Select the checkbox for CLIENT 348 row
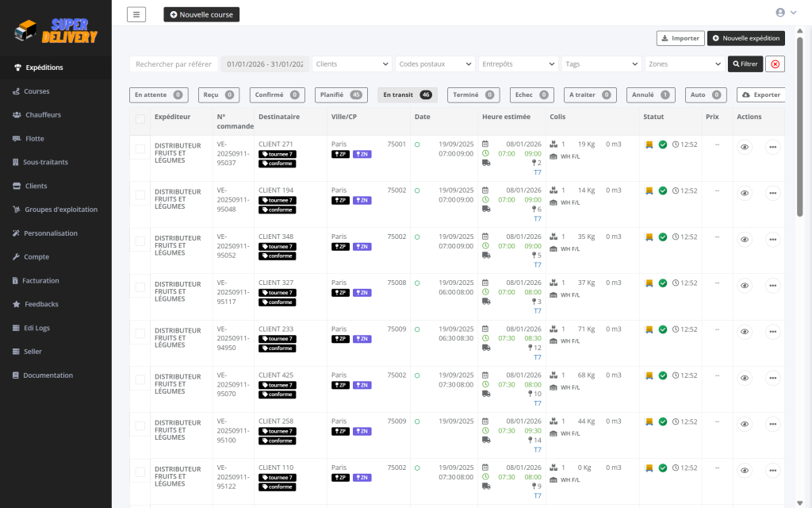Image resolution: width=812 pixels, height=508 pixels. click(x=140, y=241)
